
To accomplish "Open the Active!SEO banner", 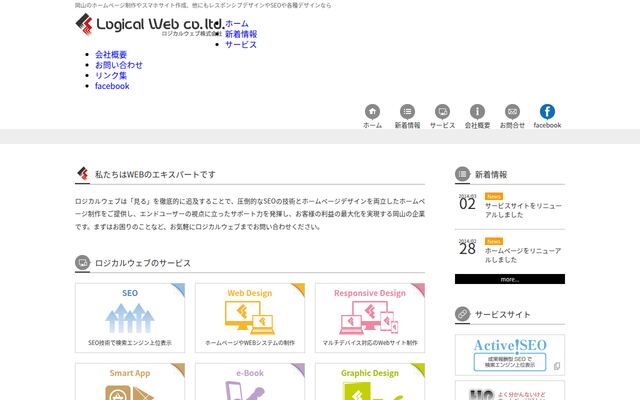I will pos(510,355).
